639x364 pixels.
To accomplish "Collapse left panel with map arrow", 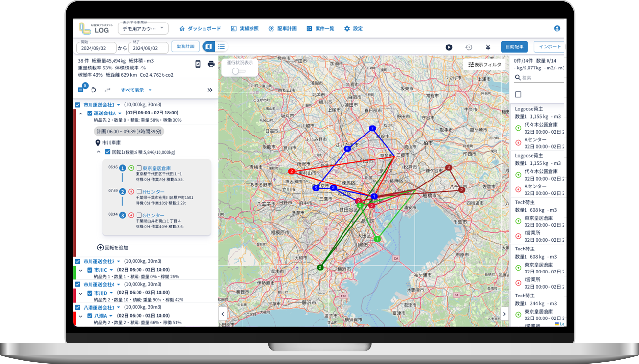I will 222,314.
